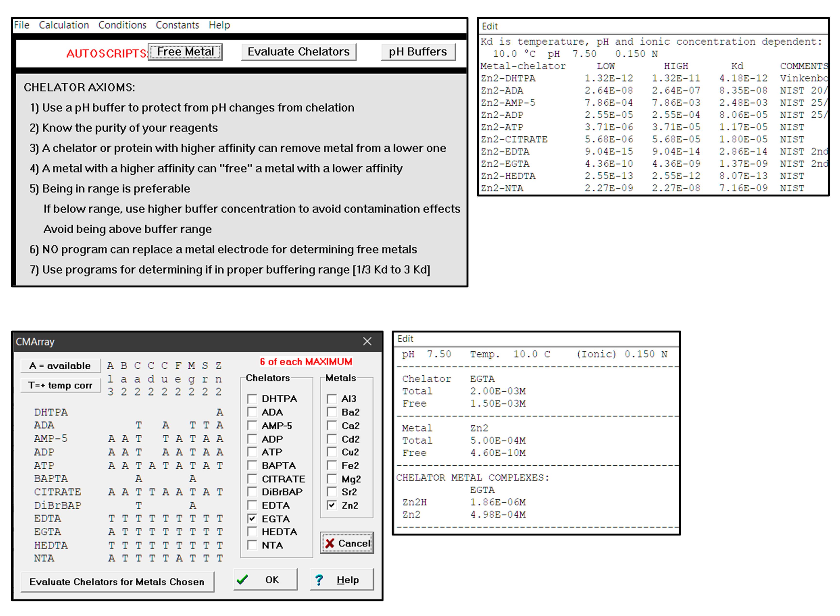Click the CITRATE row in availability matrix
Viewport: 840px width, 616px height.
(x=129, y=492)
